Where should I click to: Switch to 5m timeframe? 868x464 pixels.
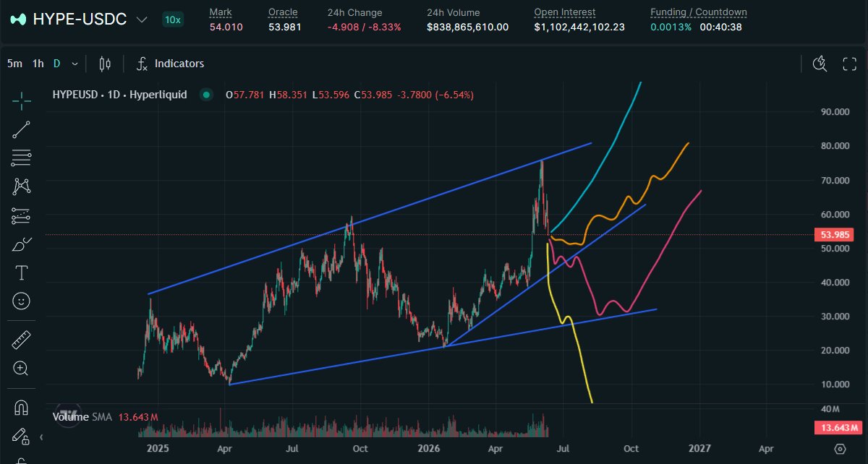click(x=14, y=64)
